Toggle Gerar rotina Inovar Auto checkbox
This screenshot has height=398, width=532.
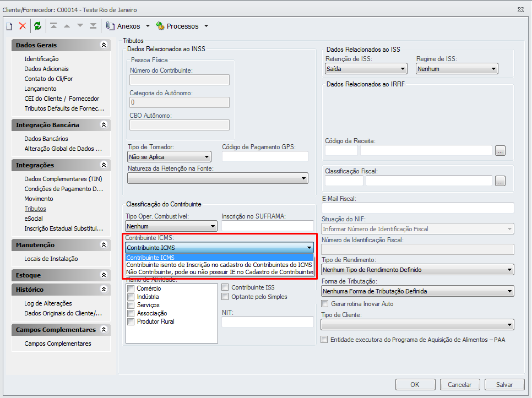325,304
